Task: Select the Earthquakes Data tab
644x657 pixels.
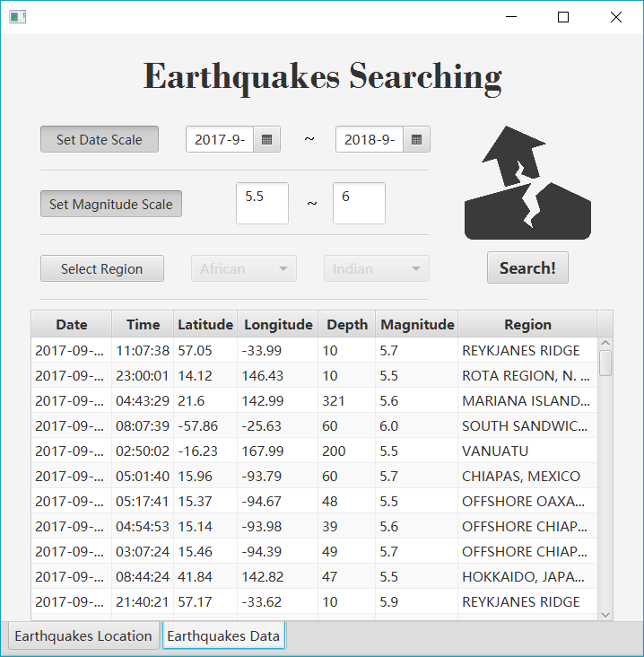Action: tap(223, 635)
